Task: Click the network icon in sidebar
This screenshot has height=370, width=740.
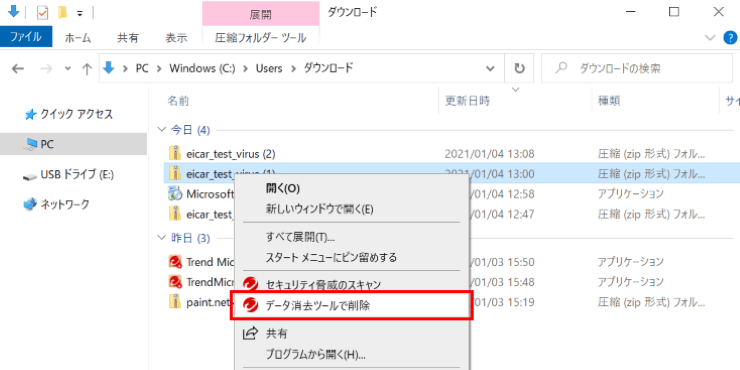Action: (x=30, y=204)
